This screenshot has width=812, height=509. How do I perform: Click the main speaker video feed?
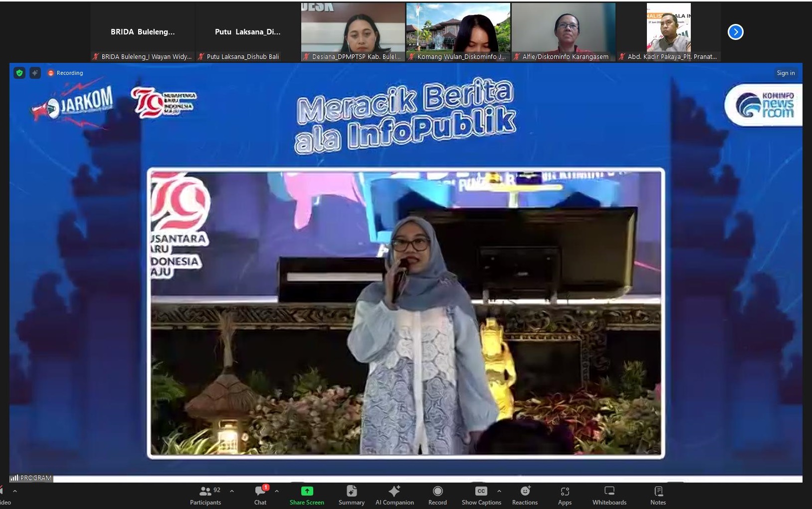(406, 313)
